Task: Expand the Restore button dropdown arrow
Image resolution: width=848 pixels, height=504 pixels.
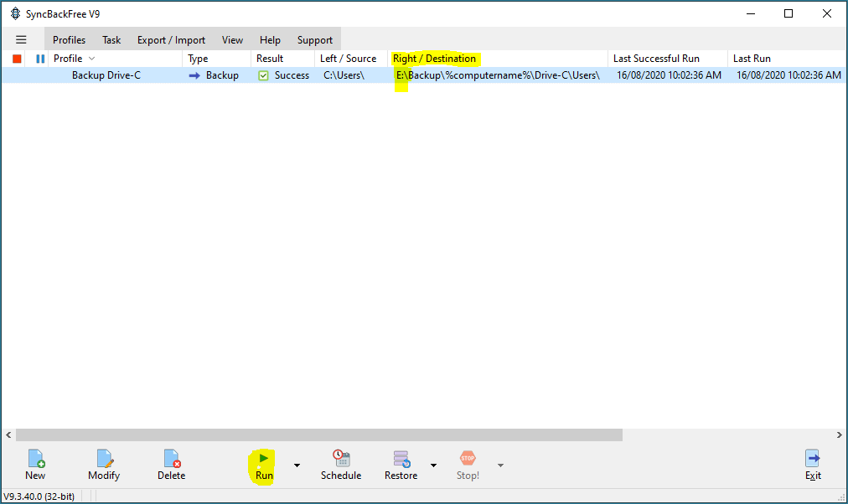Action: point(434,465)
